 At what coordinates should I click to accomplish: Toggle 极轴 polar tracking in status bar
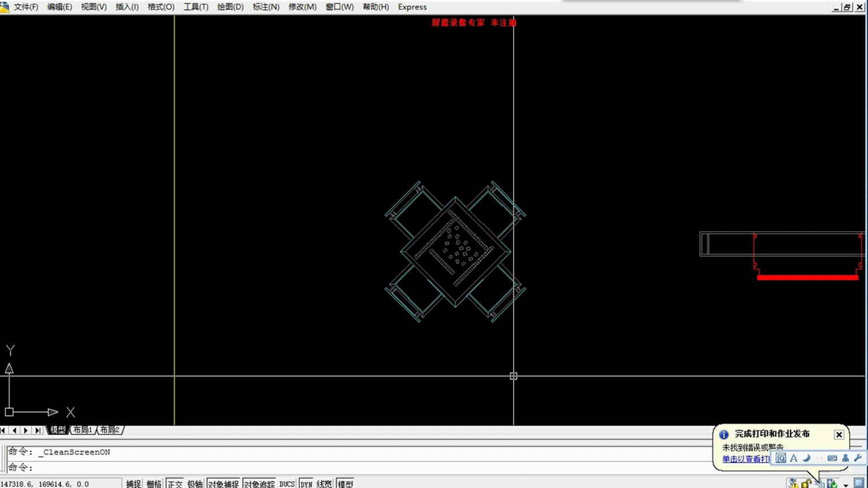click(x=195, y=483)
